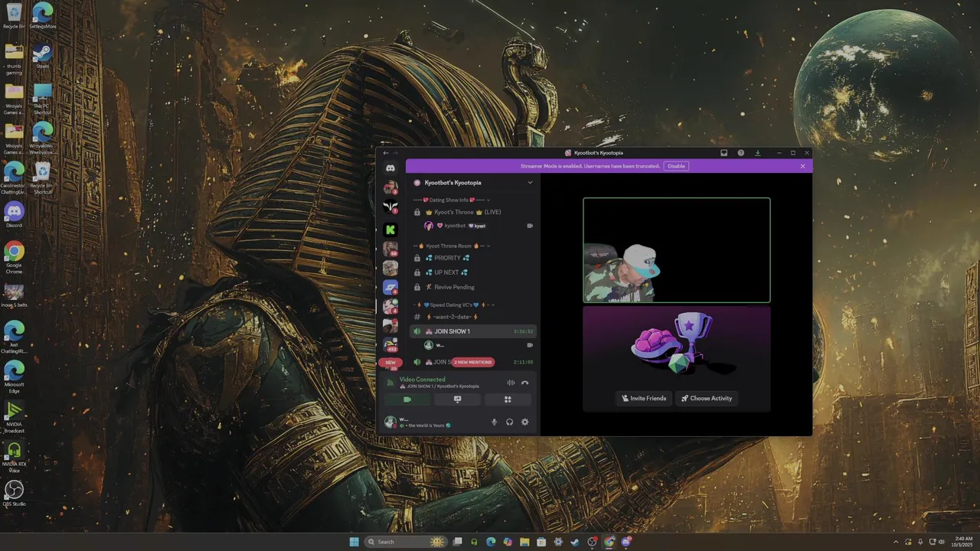Open Microsoft Edge desktop icon

coord(14,377)
